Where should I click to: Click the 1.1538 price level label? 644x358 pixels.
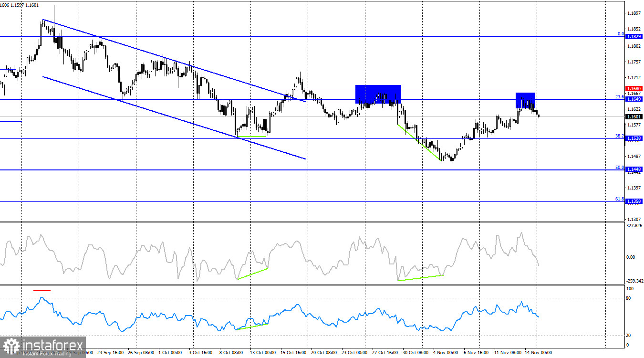(634, 138)
